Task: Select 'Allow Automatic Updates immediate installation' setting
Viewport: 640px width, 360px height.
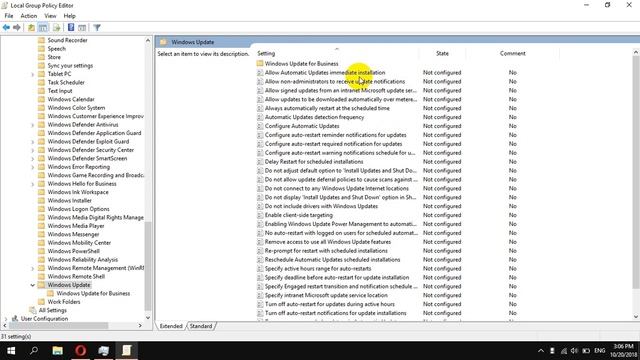Action: coord(325,72)
